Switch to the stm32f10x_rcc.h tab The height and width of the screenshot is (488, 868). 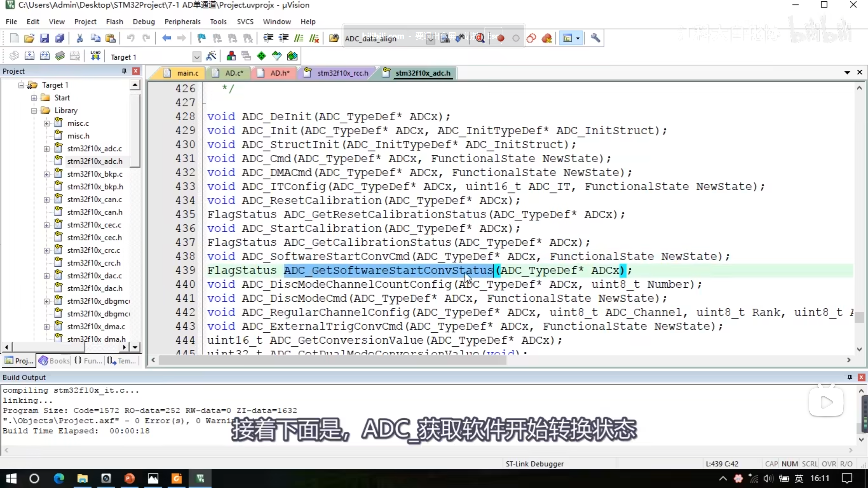click(x=338, y=73)
